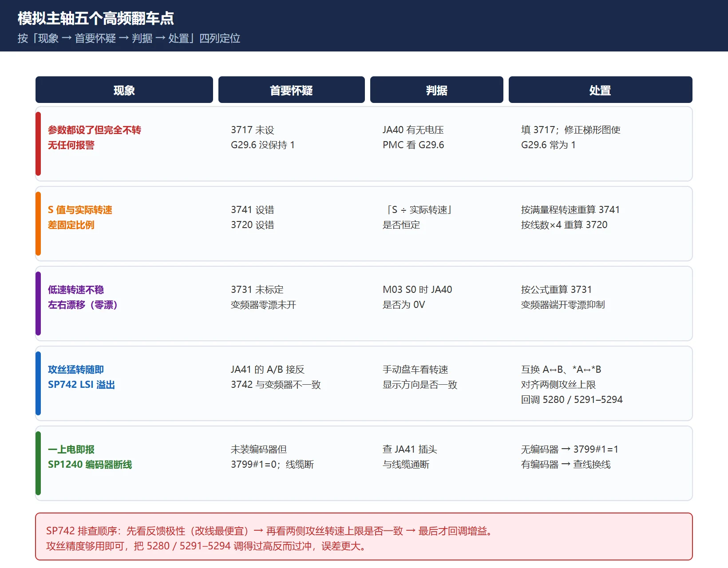Viewport: 728px width, 568px height.
Task: Click the text 变频器端开零漂抑制
Action: [x=563, y=305]
